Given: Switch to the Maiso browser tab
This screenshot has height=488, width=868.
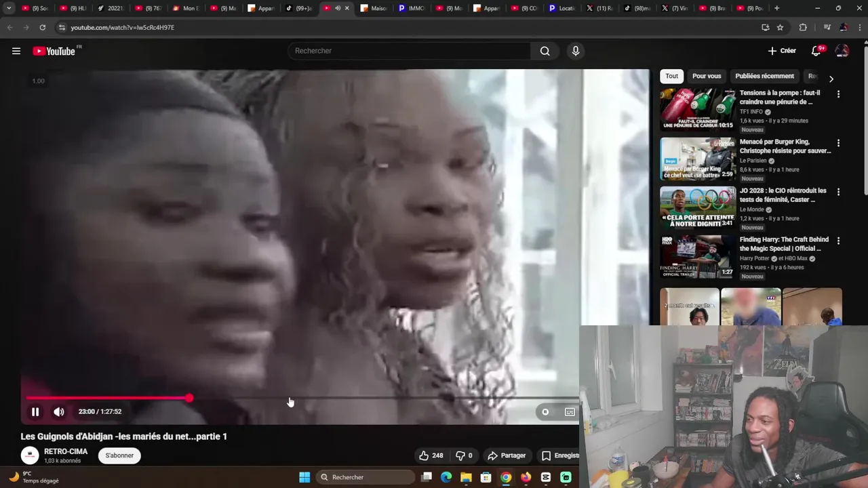Looking at the screenshot, I should 374,8.
